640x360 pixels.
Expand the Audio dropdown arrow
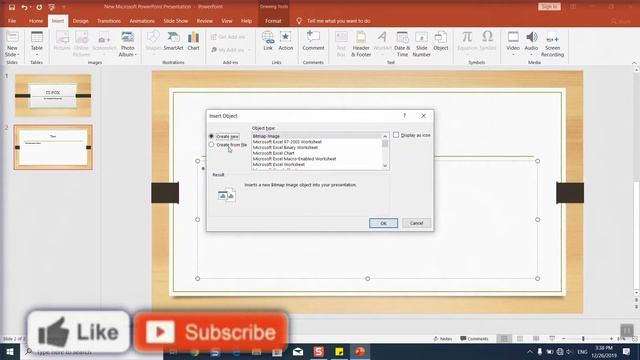[531, 55]
